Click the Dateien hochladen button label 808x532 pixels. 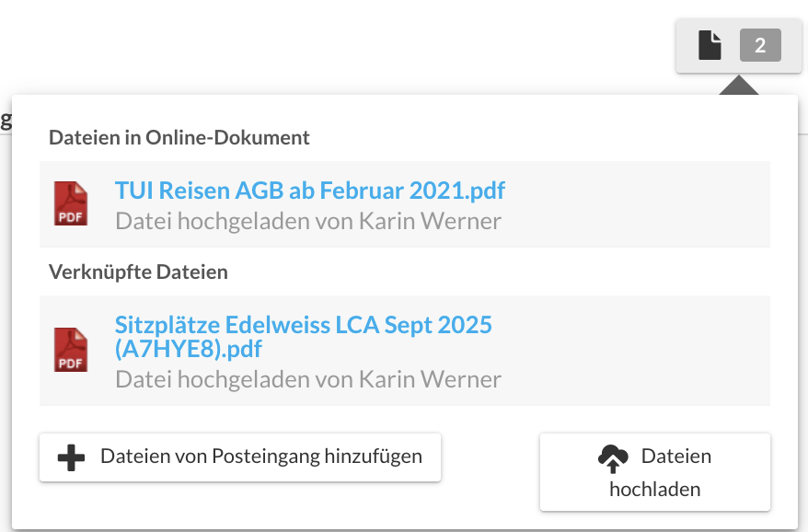[x=655, y=472]
